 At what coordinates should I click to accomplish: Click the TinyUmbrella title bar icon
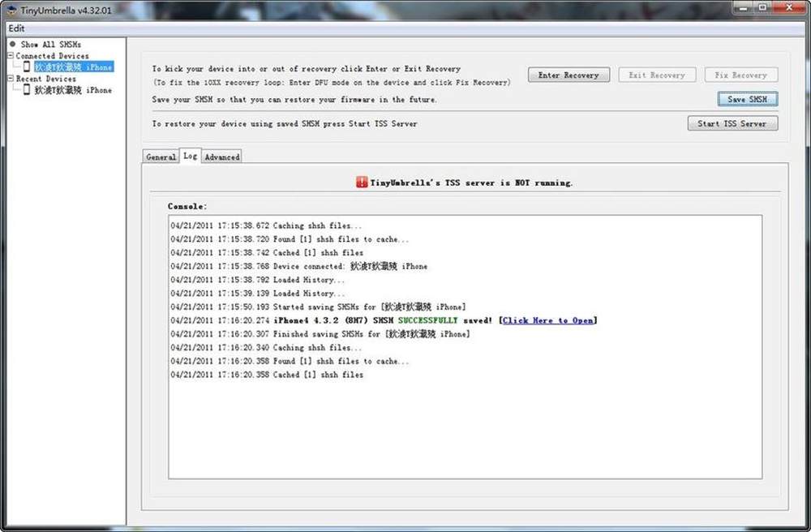(x=11, y=10)
